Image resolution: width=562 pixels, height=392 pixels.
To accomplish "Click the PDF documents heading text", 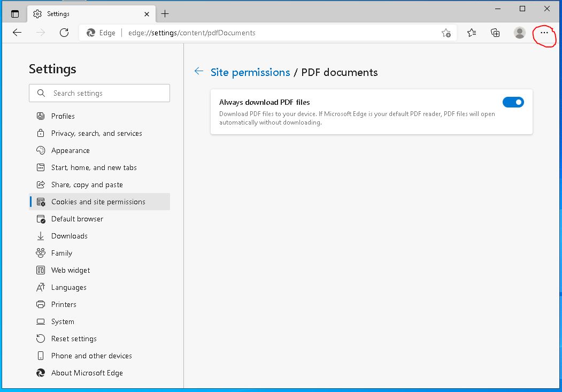I will click(340, 72).
